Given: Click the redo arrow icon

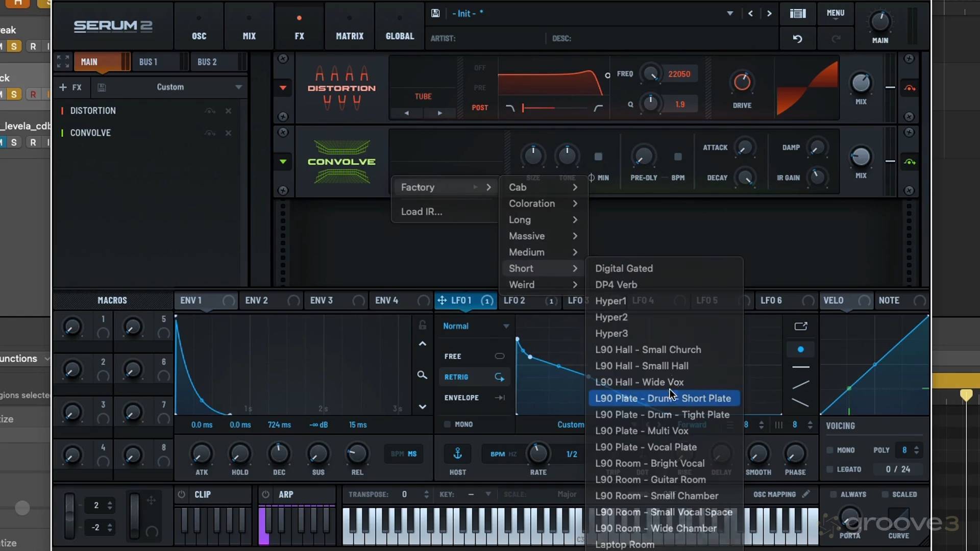Looking at the screenshot, I should point(836,39).
